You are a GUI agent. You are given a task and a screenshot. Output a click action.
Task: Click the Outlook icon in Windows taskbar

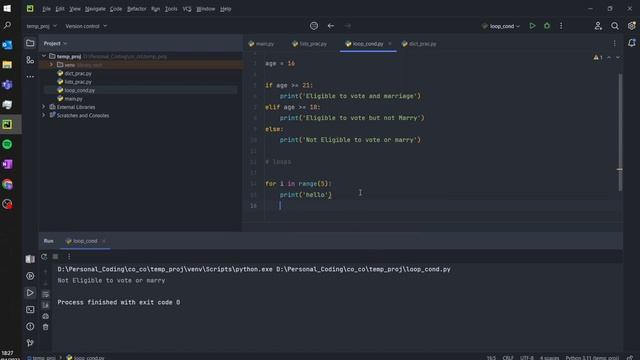(x=7, y=44)
